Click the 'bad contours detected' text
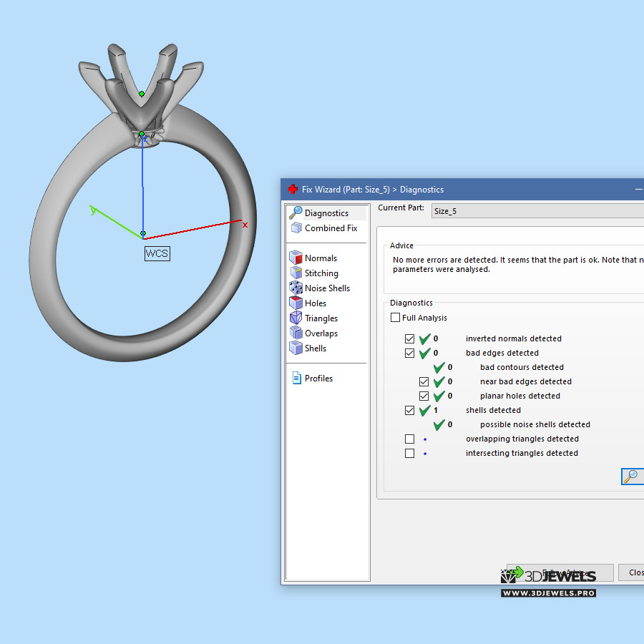Screen dimensions: 644x644 522,367
